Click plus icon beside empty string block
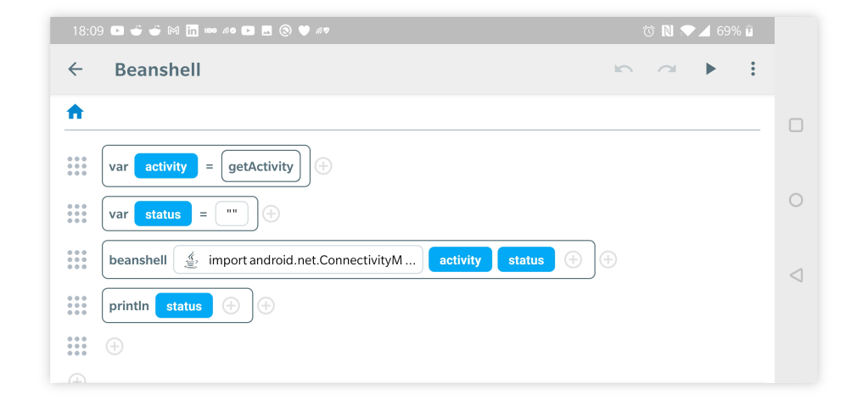The width and height of the screenshot is (868, 400). pos(271,214)
